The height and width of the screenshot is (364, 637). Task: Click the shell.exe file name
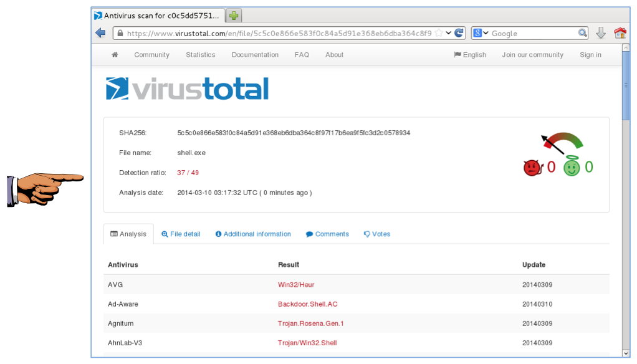pyautogui.click(x=191, y=153)
